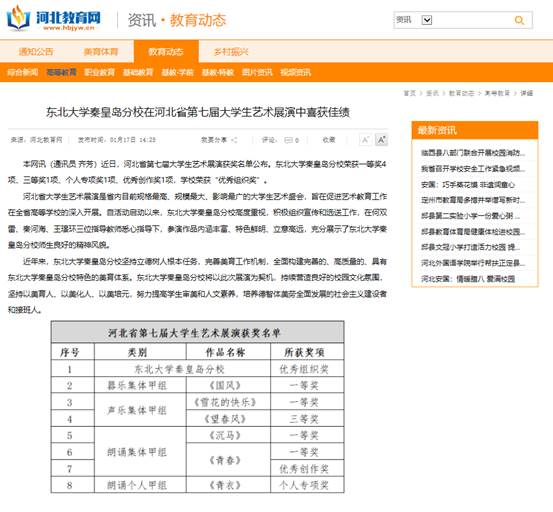Select the 教育动态 tab
553x512 pixels.
[166, 51]
